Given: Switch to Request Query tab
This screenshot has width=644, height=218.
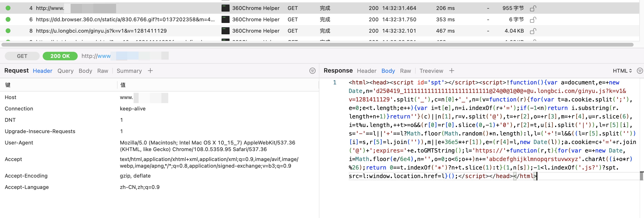Looking at the screenshot, I should pyautogui.click(x=65, y=71).
